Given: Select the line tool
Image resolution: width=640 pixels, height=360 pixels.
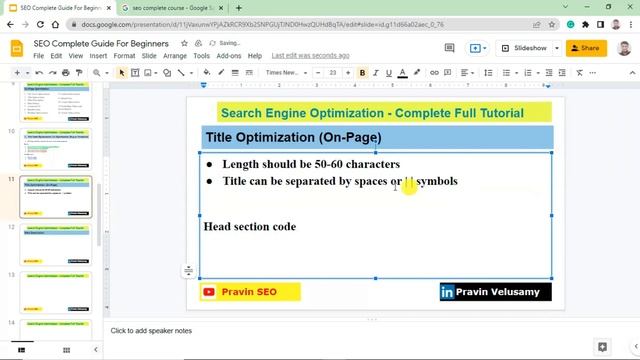Looking at the screenshot, I should click(181, 73).
